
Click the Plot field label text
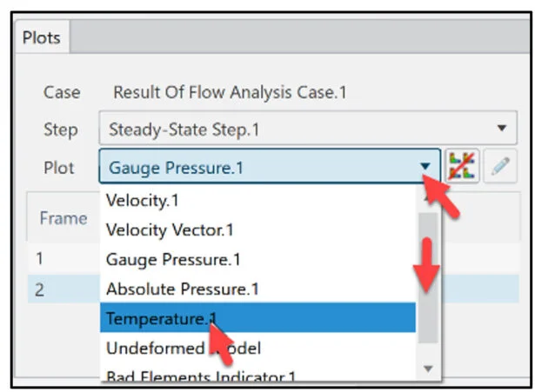coord(59,167)
